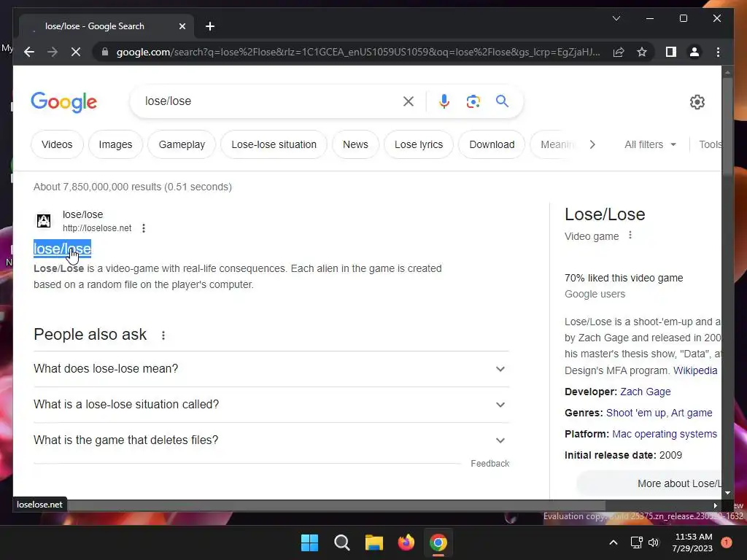Click the Feedback link

pos(489,463)
